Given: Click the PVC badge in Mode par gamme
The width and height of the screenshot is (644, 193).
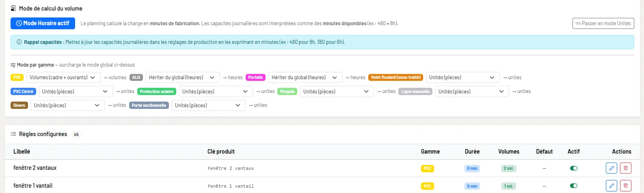Looking at the screenshot, I should [x=17, y=77].
